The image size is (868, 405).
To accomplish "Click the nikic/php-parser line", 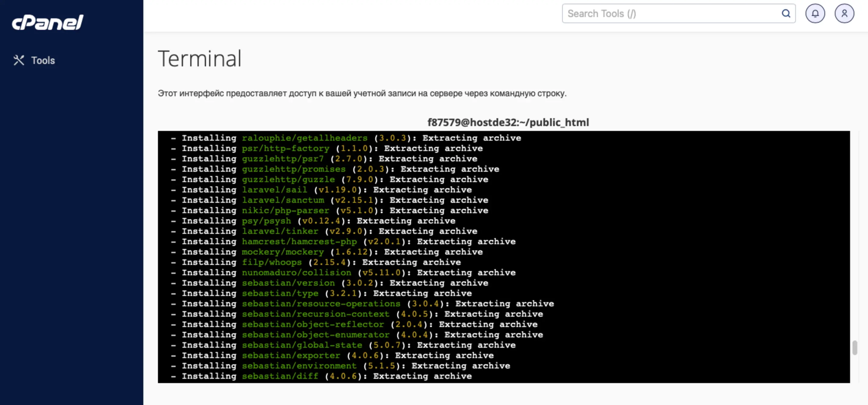I will click(x=329, y=210).
